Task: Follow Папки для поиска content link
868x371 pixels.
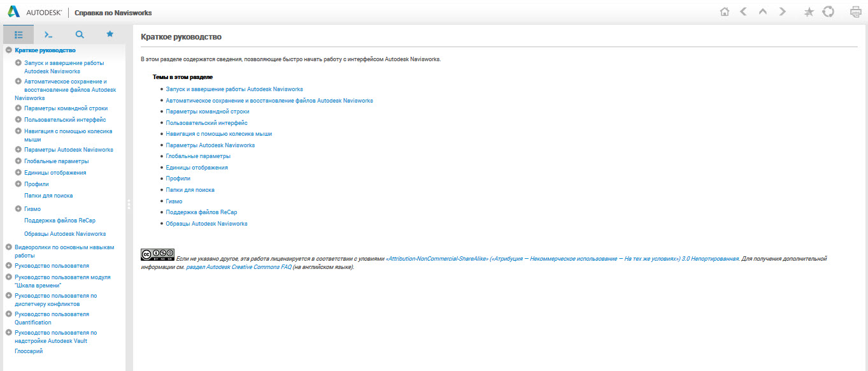Action: [190, 190]
